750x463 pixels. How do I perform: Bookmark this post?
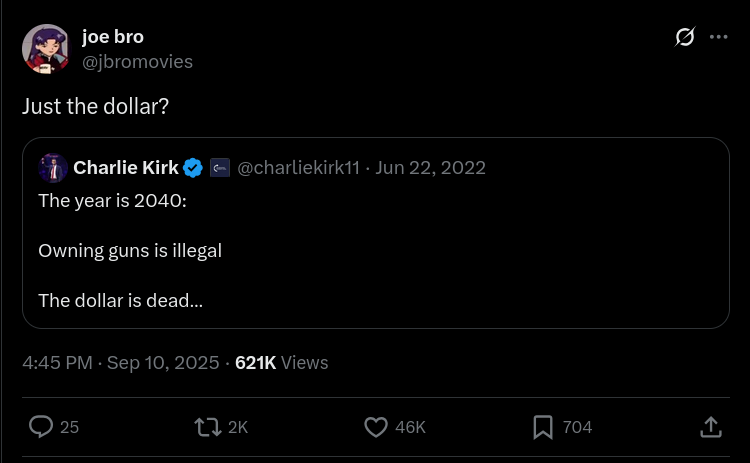tap(543, 427)
